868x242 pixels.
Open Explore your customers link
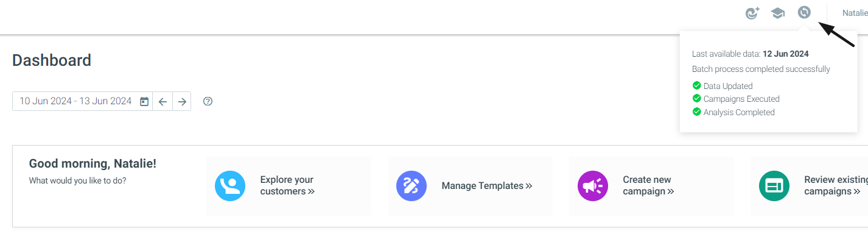(x=287, y=185)
